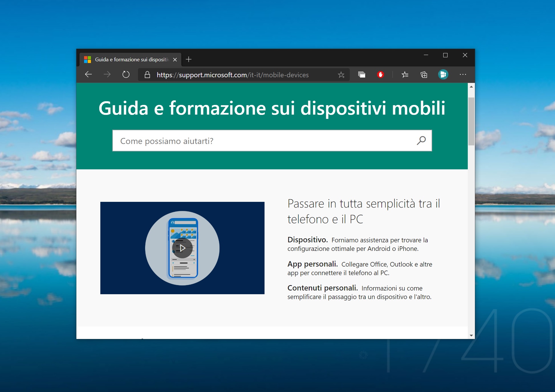Reload the page with the refresh icon
The width and height of the screenshot is (555, 392).
pos(126,75)
